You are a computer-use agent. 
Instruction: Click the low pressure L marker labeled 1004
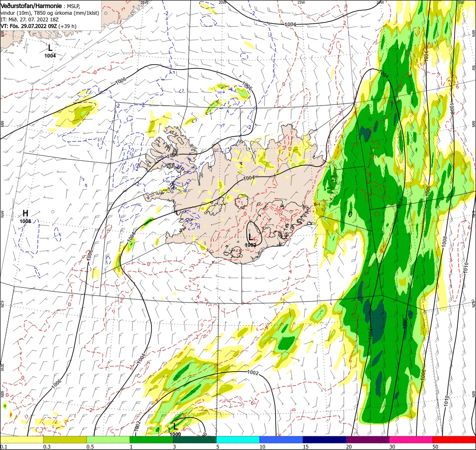click(50, 48)
